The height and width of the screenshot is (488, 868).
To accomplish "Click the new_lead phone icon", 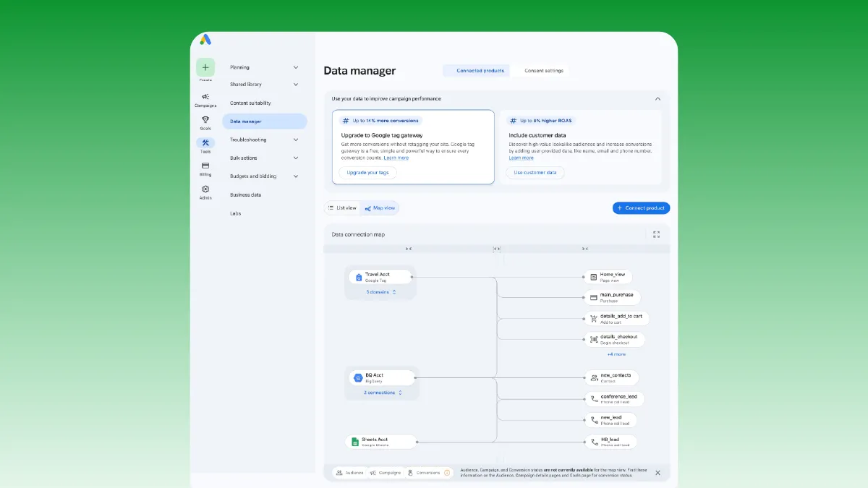I will (594, 420).
